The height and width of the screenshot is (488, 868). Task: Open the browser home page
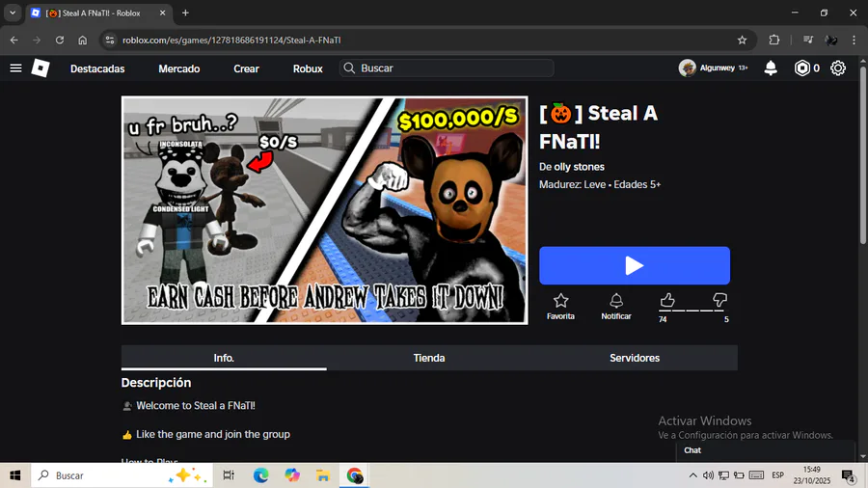pos(83,40)
